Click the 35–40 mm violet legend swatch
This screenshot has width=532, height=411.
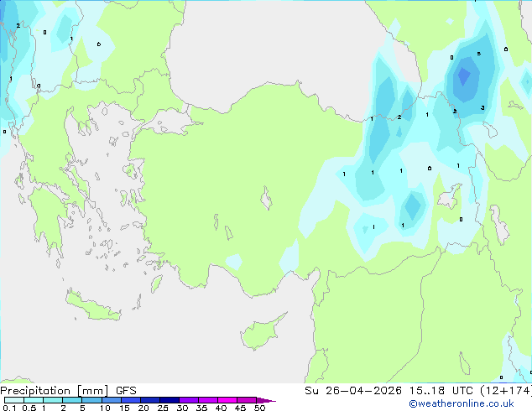tap(207, 400)
